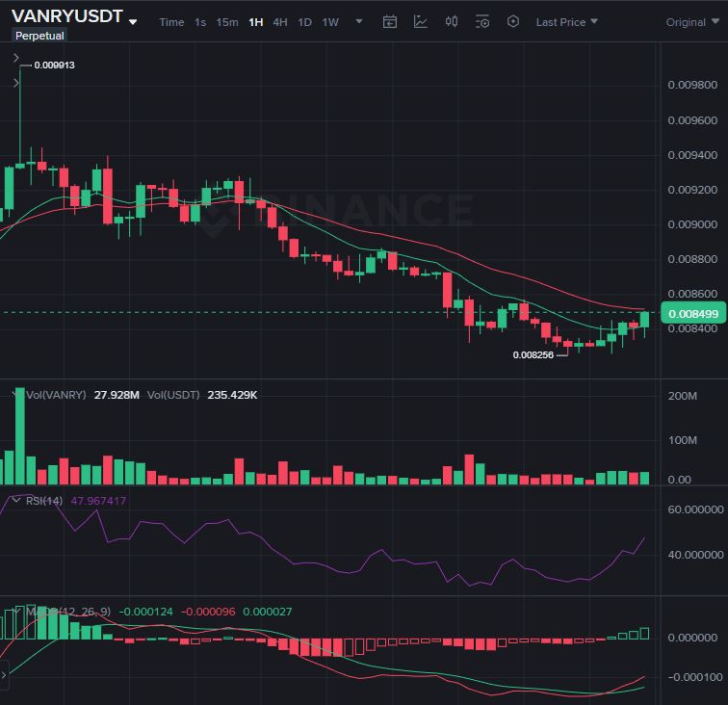The image size is (728, 705).
Task: Switch to the 1W interval
Action: pyautogui.click(x=330, y=22)
